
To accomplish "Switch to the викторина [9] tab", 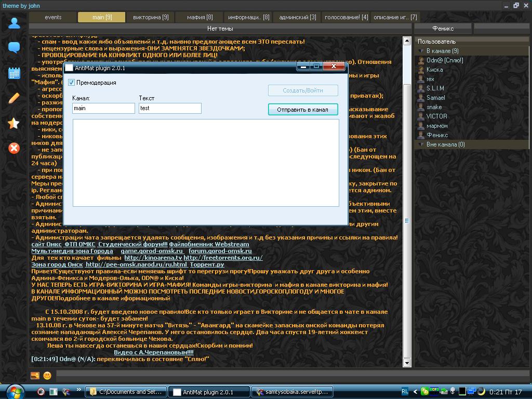I will [x=151, y=17].
